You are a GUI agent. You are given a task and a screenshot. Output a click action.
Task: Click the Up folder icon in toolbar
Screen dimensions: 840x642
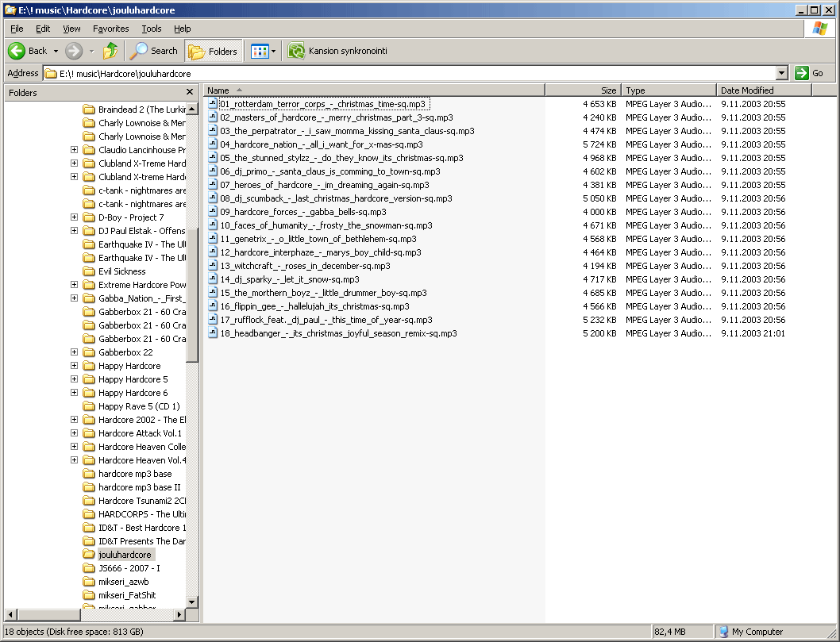[x=110, y=51]
